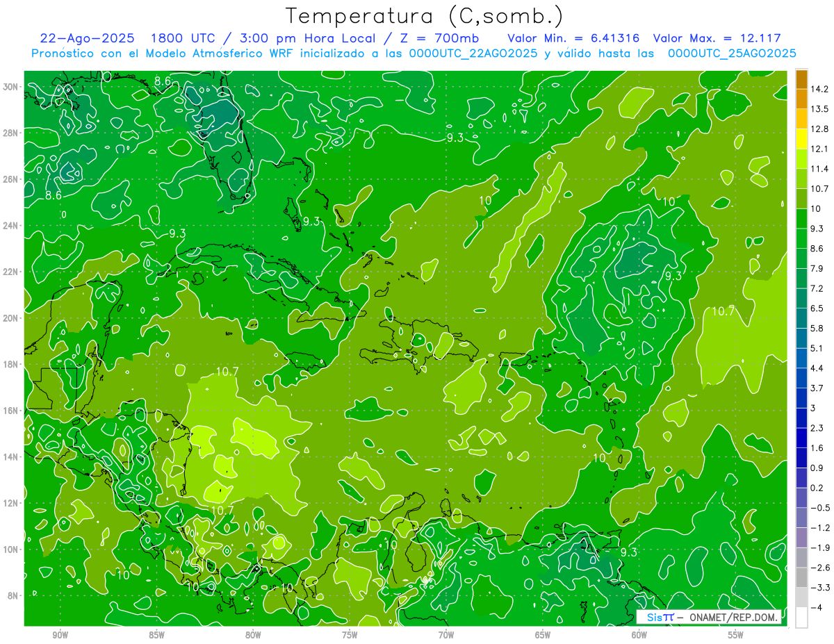The image size is (834, 644).
Task: Click the 11.4 color bar label
Action: coord(819,169)
